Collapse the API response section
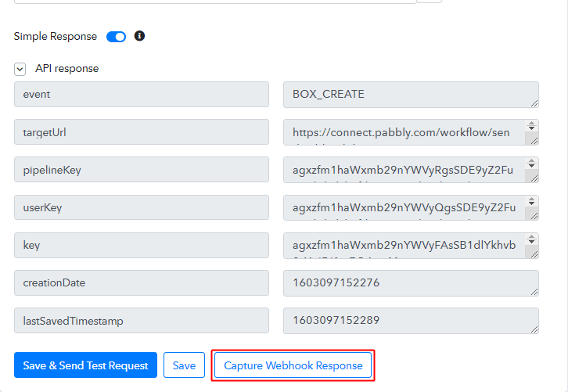Image resolution: width=568 pixels, height=392 pixels. [x=20, y=69]
